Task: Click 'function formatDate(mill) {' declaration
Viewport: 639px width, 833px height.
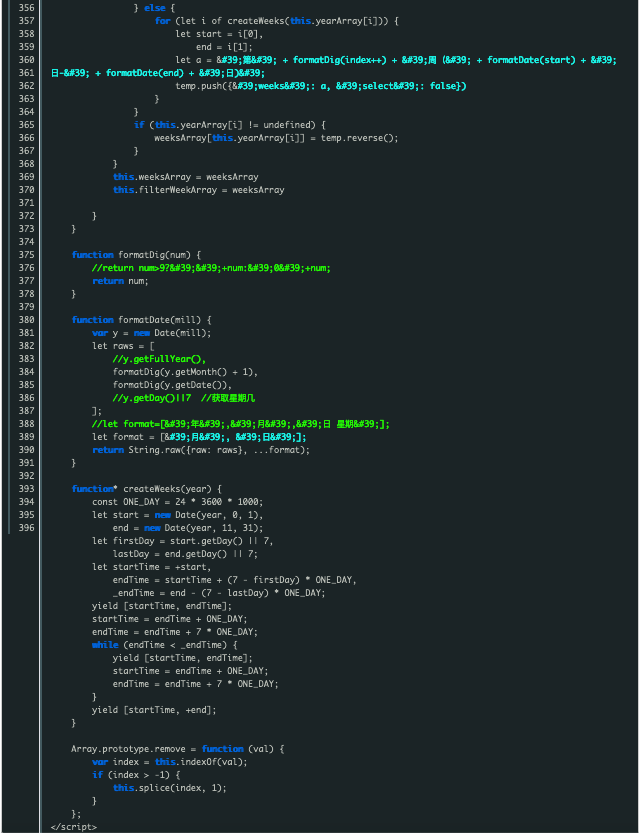Action: (x=142, y=320)
